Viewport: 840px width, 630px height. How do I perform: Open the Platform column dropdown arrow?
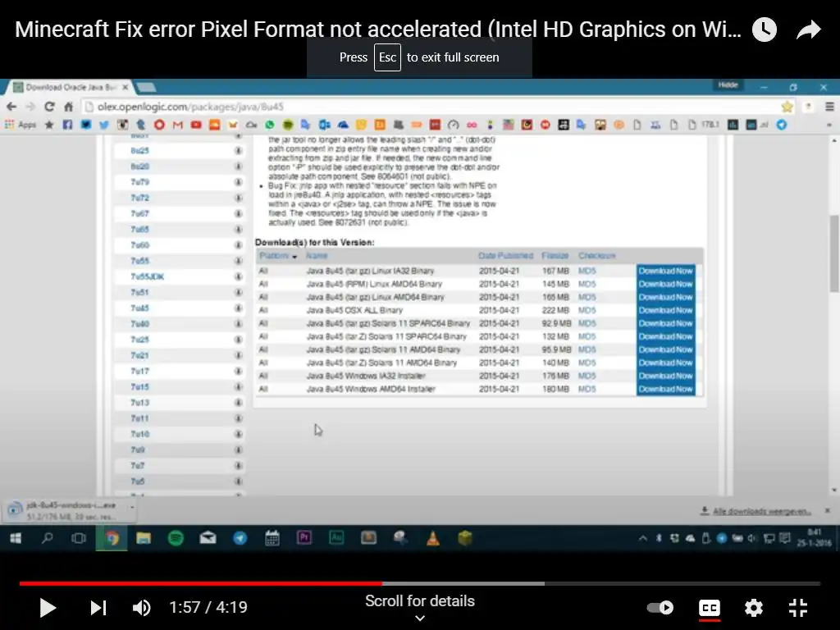coord(294,257)
